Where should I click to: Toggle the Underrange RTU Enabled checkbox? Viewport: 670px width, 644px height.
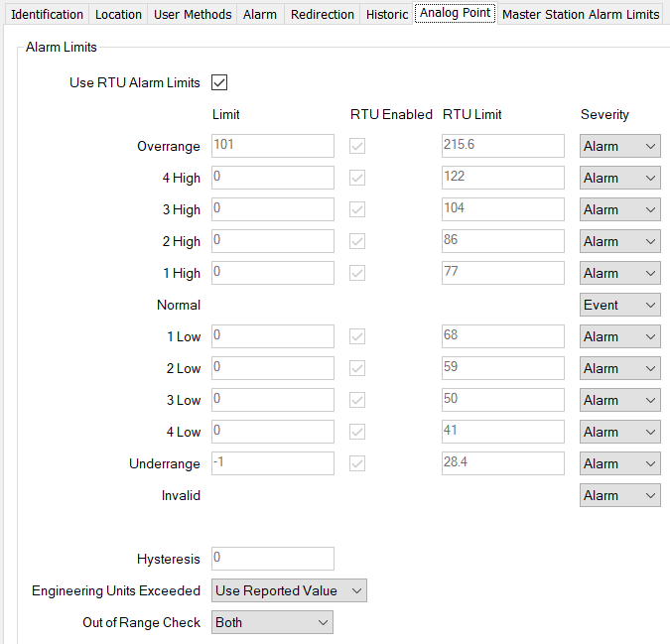(357, 463)
